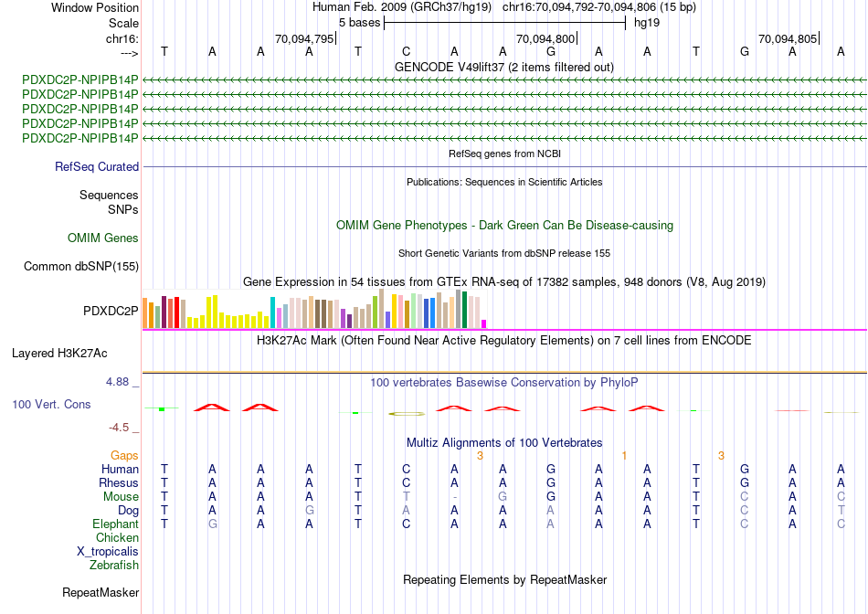Click the SNPs label in the Publications track
This screenshot has height=614, width=868.
pos(123,209)
